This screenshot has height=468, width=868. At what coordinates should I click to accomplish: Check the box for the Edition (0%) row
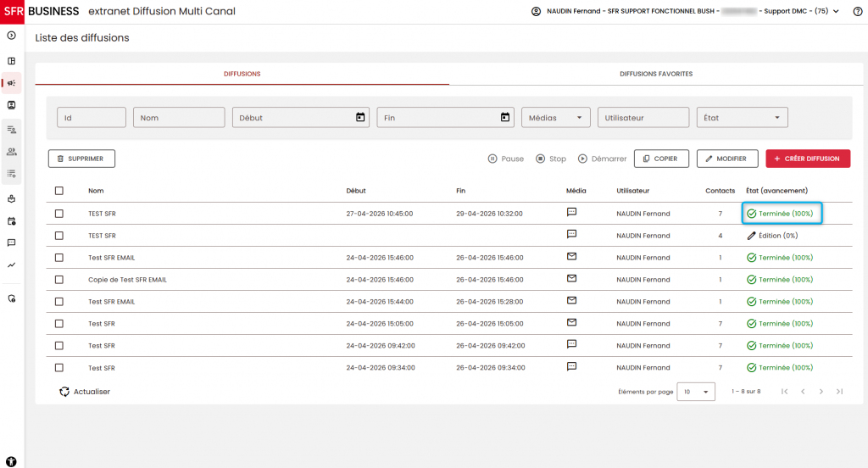pyautogui.click(x=59, y=236)
